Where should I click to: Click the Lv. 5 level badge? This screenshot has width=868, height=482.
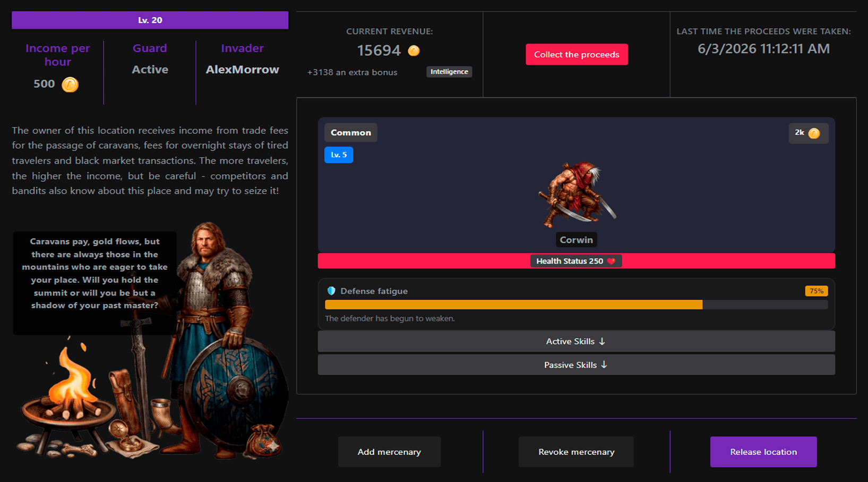coord(339,155)
